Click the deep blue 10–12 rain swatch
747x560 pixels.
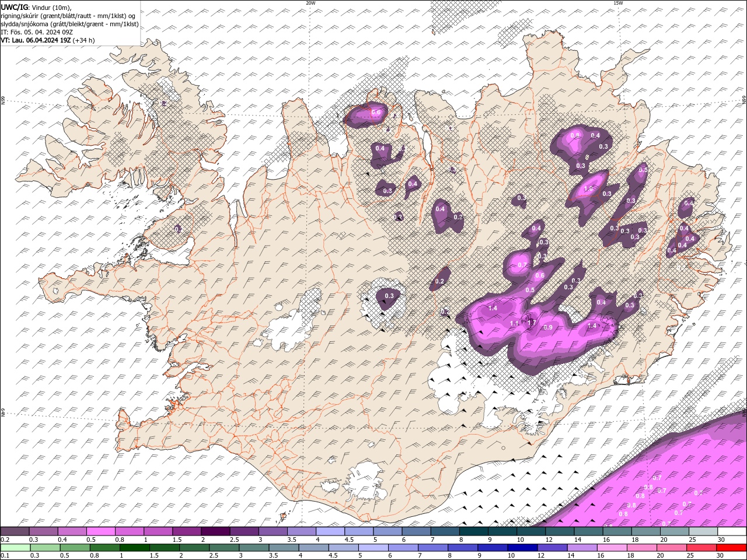point(522,548)
